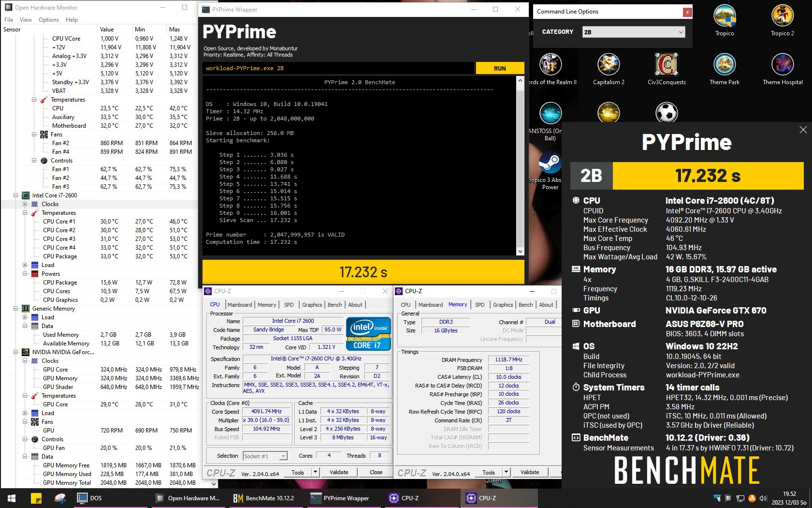The height and width of the screenshot is (508, 812).
Task: Launch Capitalism 2 desktop icon
Action: point(609,69)
